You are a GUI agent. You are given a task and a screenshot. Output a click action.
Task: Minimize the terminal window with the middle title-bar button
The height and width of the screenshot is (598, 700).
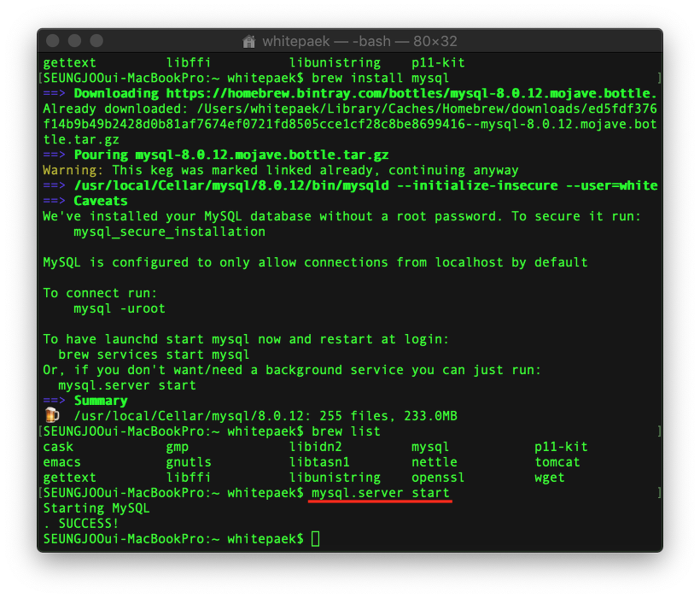tap(74, 41)
